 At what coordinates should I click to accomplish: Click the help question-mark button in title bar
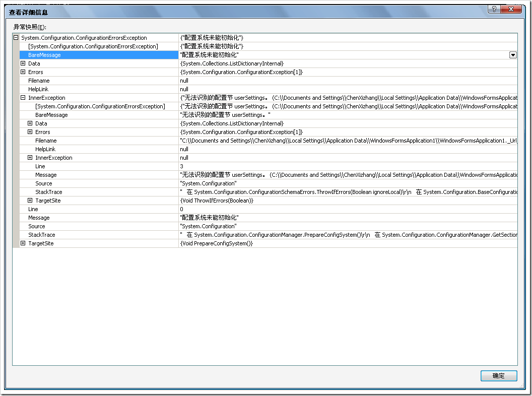[494, 9]
